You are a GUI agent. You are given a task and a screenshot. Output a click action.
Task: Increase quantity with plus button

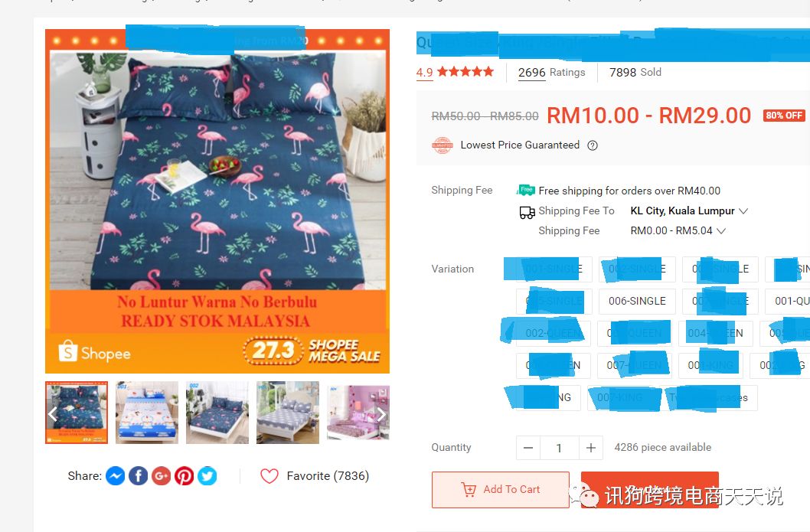pos(590,448)
